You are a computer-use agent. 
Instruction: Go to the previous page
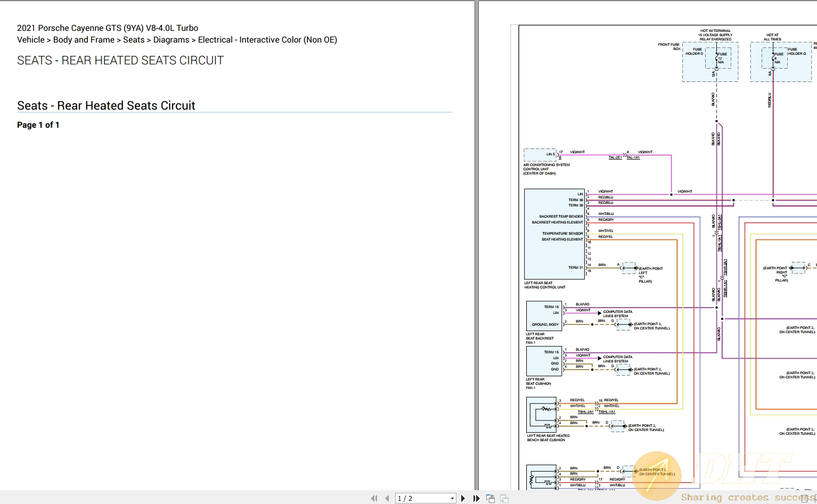tap(387, 498)
